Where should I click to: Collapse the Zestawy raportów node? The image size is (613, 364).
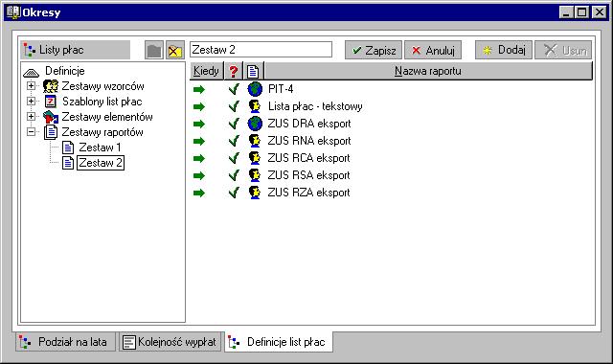(x=31, y=132)
